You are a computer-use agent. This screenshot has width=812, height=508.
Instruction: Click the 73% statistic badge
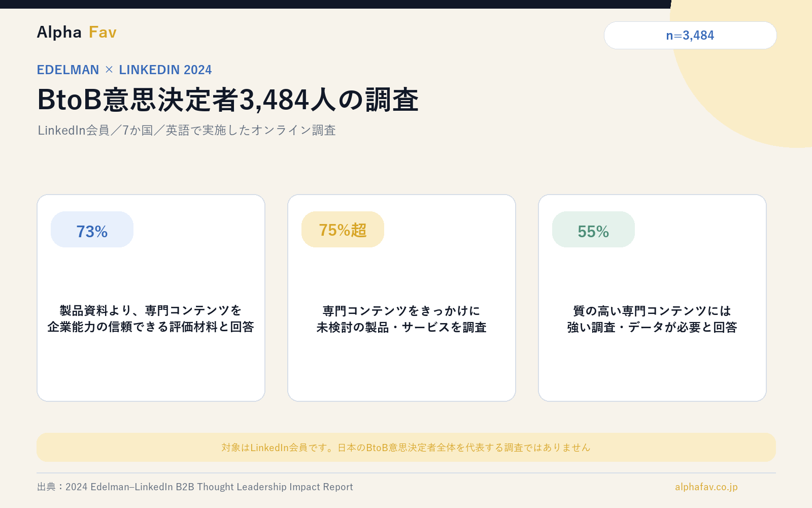[92, 230]
